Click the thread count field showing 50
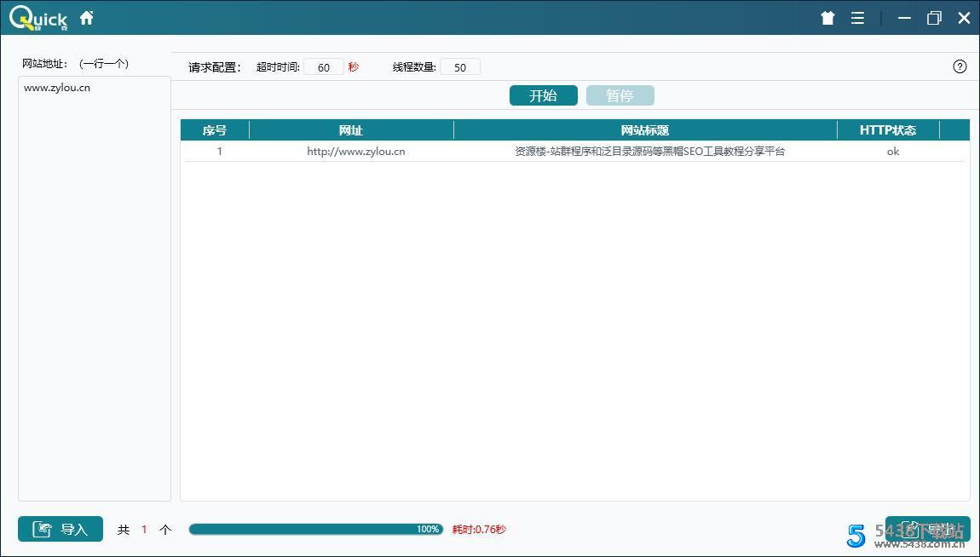980x557 pixels. (460, 66)
